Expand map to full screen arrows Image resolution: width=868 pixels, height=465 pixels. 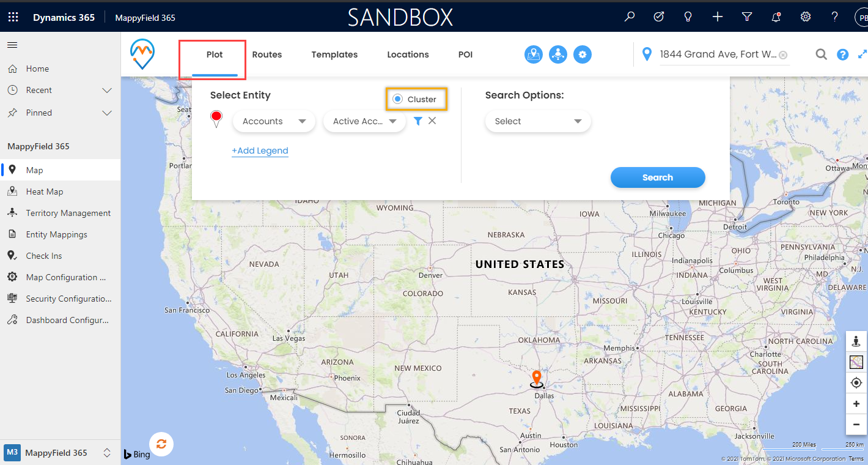click(x=862, y=54)
